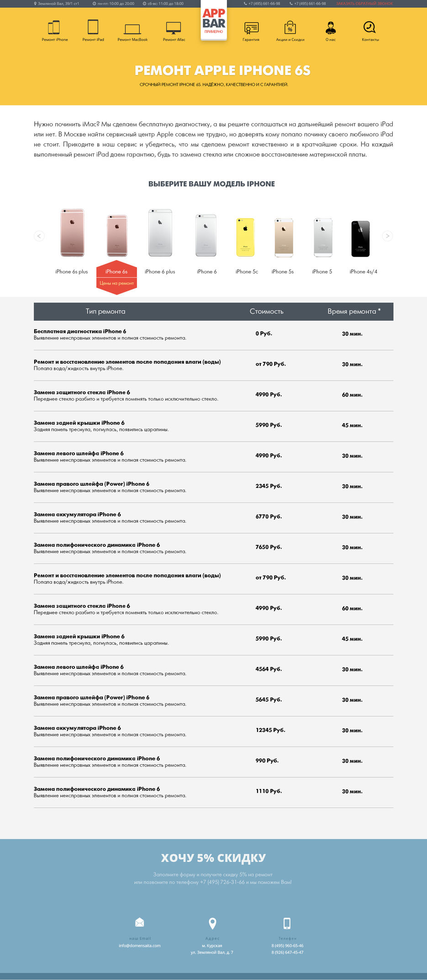Open the О нас person icon
427x980 pixels.
(x=331, y=27)
